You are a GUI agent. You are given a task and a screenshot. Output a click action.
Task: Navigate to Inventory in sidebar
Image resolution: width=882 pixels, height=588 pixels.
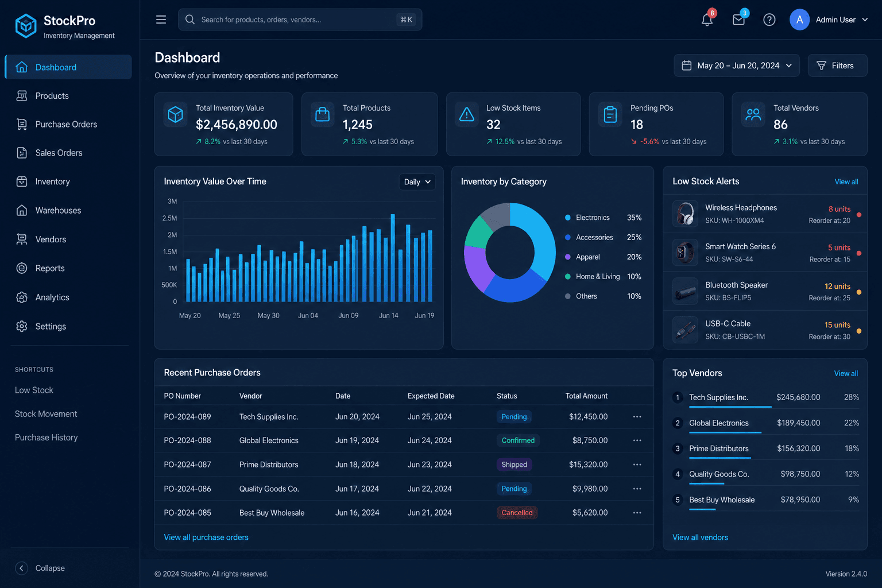[68, 181]
